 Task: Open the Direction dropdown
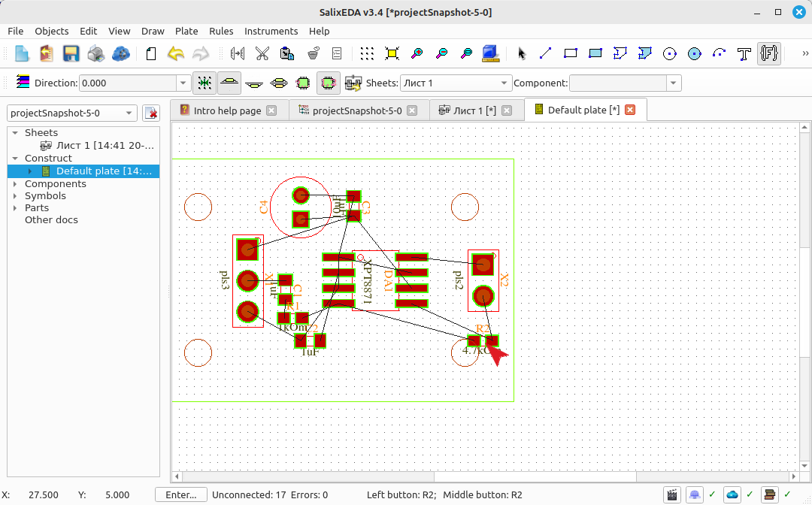tap(183, 83)
